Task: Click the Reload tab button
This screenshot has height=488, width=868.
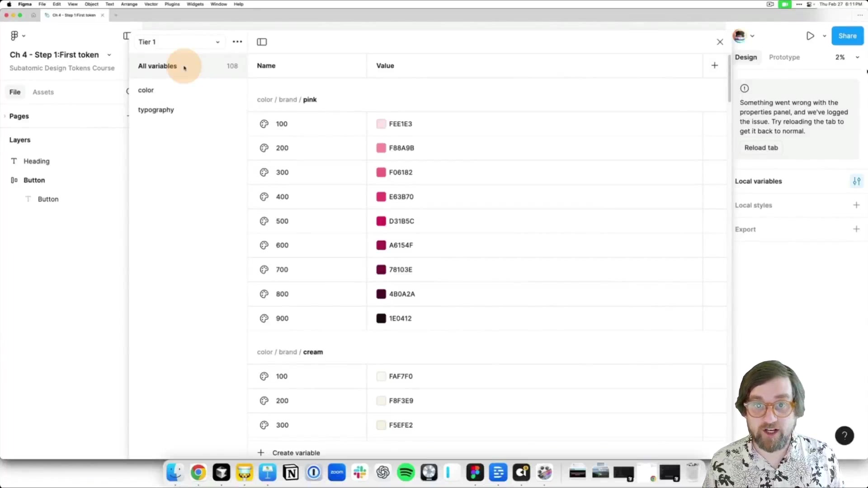Action: point(761,148)
